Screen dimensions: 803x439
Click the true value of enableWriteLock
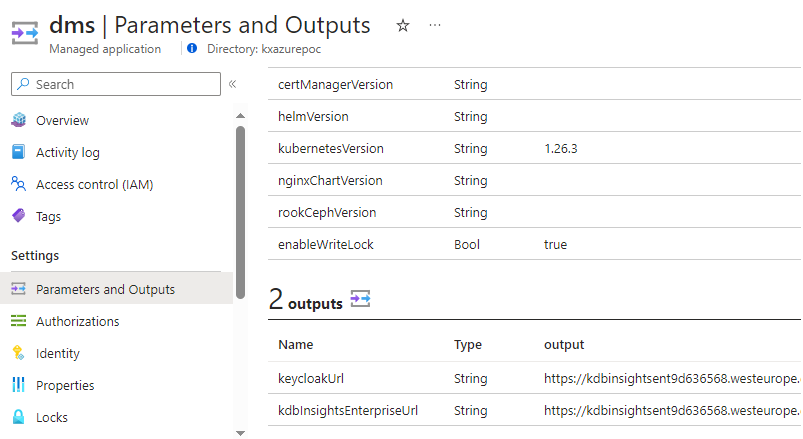556,245
